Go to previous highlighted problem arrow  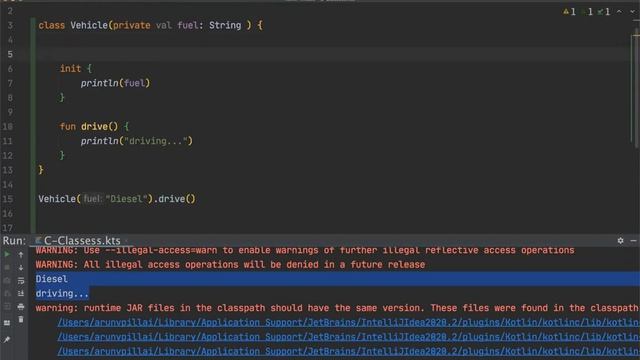(620, 12)
